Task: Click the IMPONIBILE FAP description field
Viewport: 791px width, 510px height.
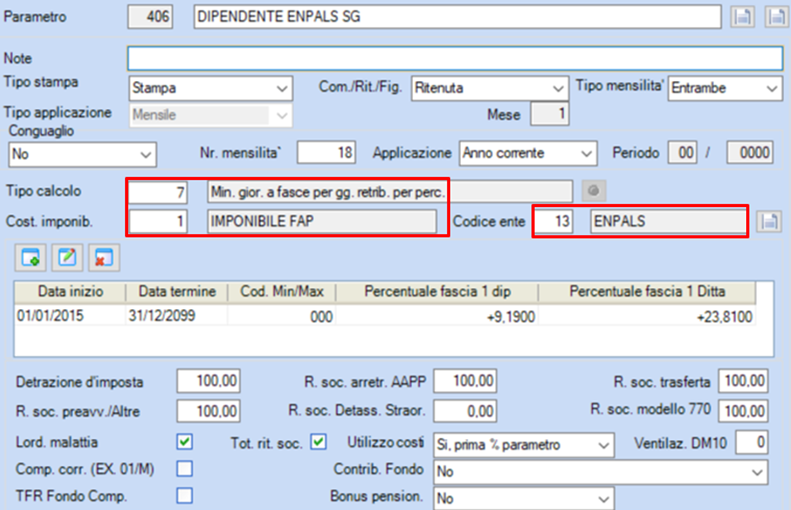Action: coord(322,221)
